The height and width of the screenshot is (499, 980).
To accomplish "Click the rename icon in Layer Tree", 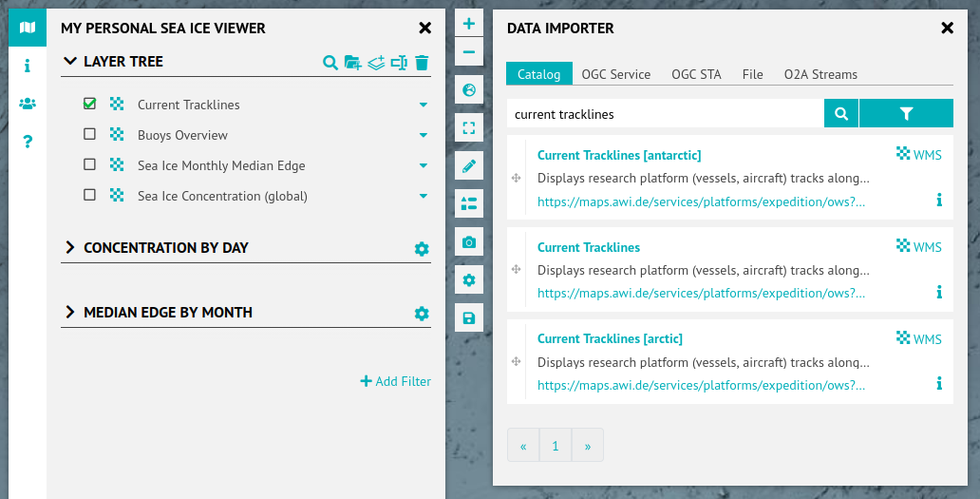I will (x=399, y=63).
